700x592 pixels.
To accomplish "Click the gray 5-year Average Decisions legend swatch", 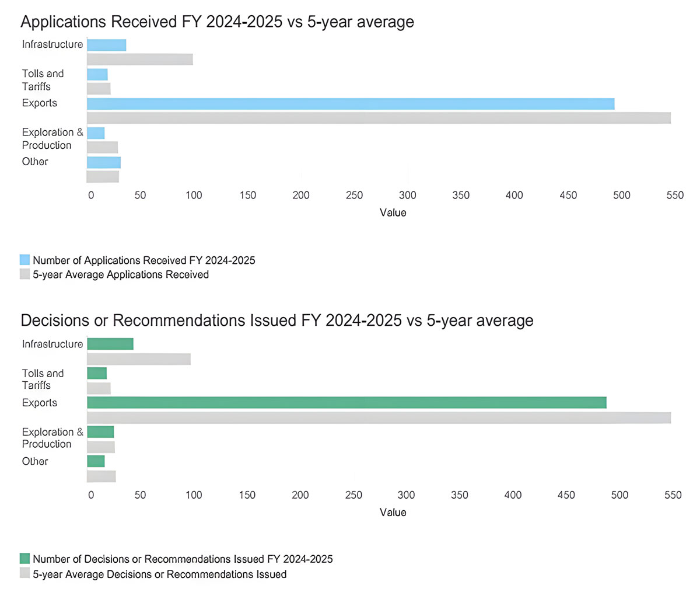I will 24,573.
